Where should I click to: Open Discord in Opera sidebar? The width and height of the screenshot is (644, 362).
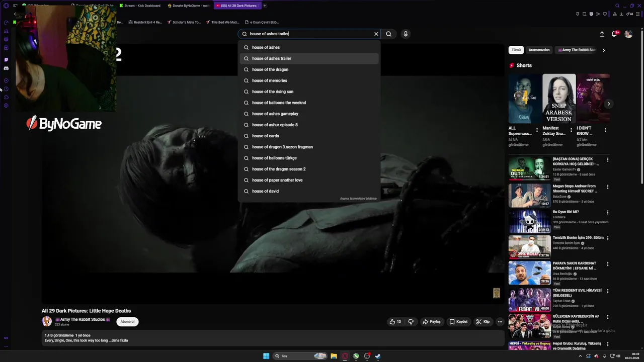(6, 68)
